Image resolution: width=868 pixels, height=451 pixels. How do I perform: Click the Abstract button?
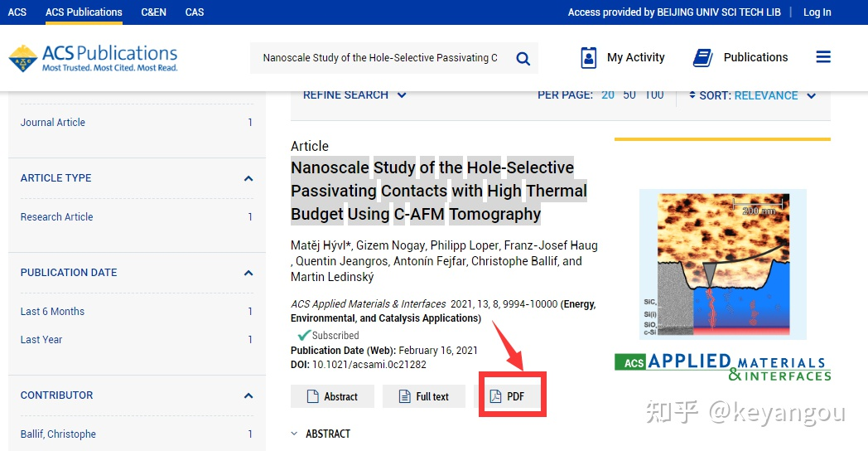(332, 396)
